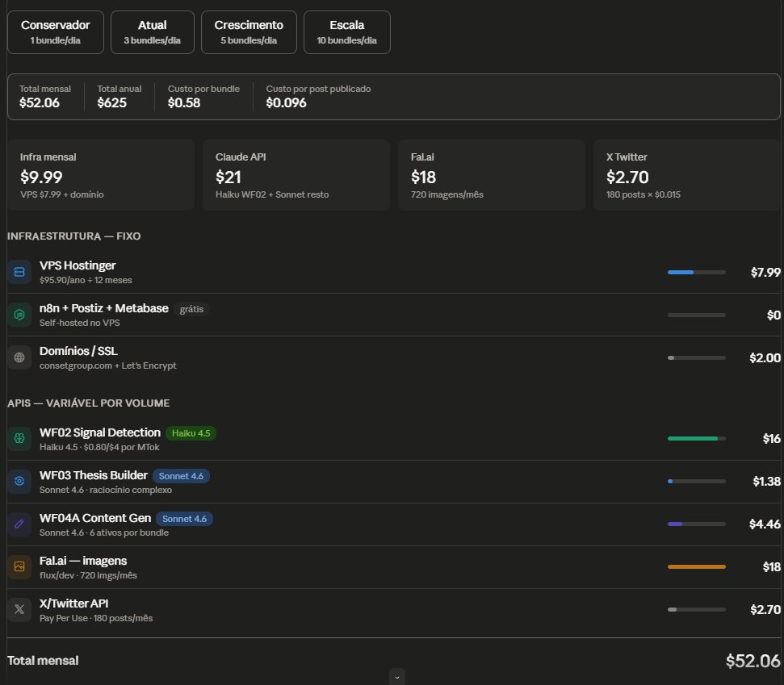Screen dimensions: 784x685
Task: Click the WF04A Content Gen purple bar
Action: pos(697,524)
